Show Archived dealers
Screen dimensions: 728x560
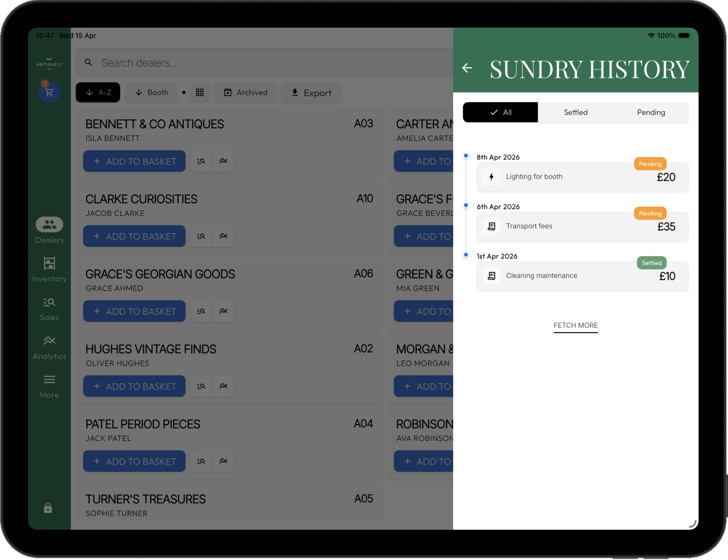pos(245,93)
